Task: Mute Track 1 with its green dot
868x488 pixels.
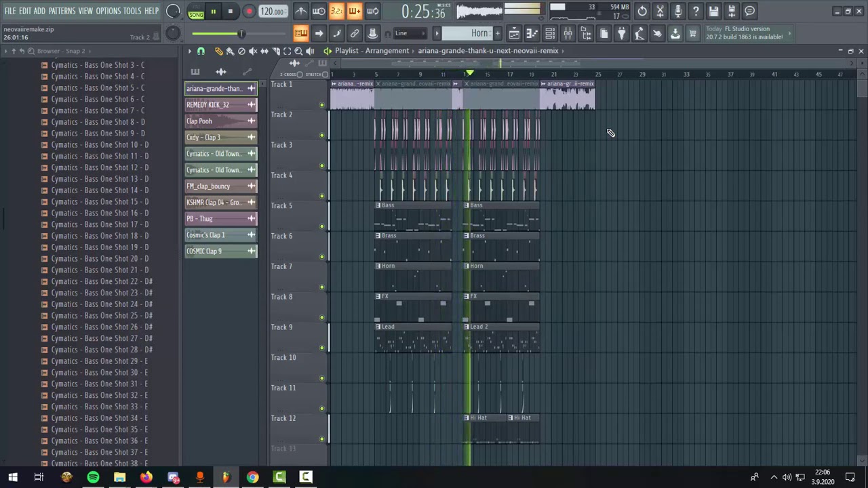Action: (322, 104)
